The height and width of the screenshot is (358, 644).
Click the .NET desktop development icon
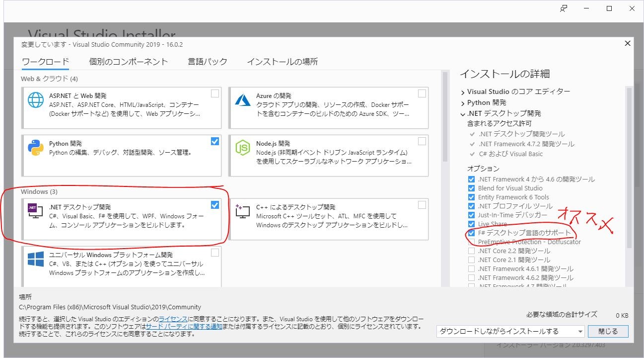pos(36,211)
